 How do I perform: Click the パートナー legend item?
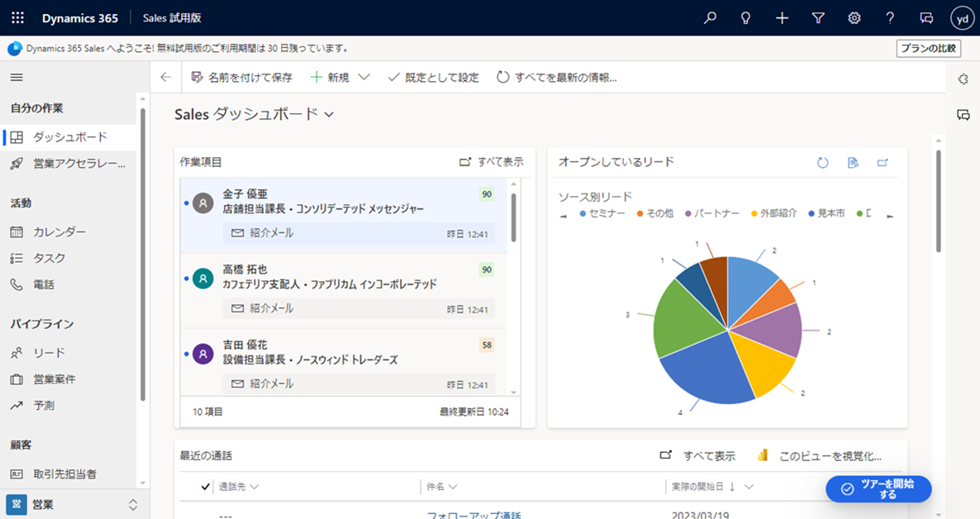(712, 214)
